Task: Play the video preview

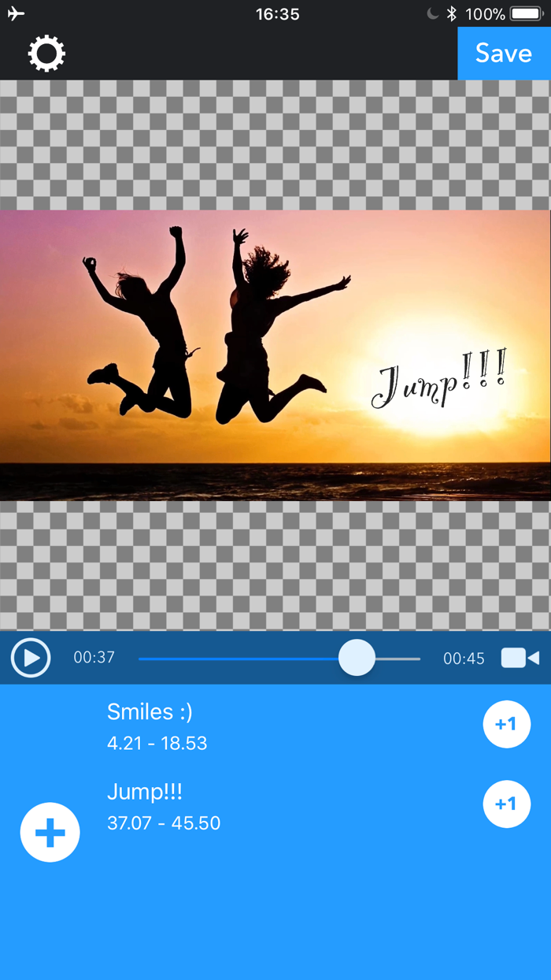Action: point(31,658)
